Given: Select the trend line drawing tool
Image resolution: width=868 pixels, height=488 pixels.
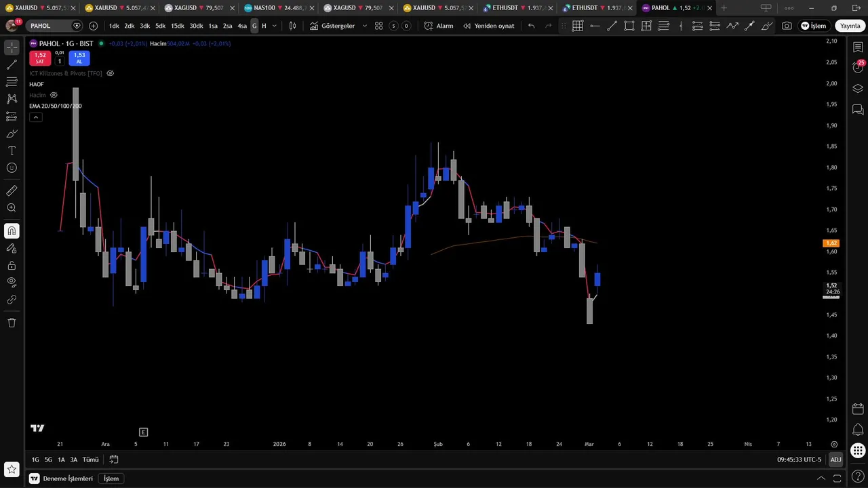Looking at the screenshot, I should tap(12, 65).
